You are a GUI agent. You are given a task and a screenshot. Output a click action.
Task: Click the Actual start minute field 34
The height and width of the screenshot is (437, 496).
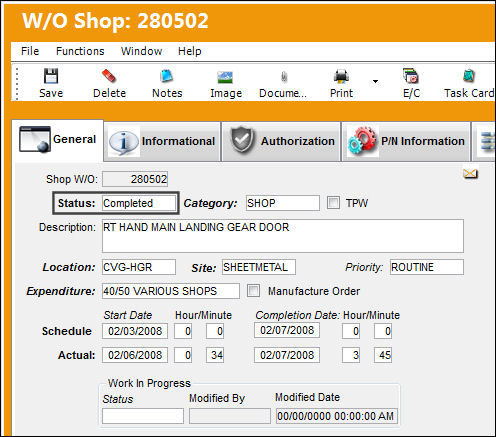tap(215, 355)
